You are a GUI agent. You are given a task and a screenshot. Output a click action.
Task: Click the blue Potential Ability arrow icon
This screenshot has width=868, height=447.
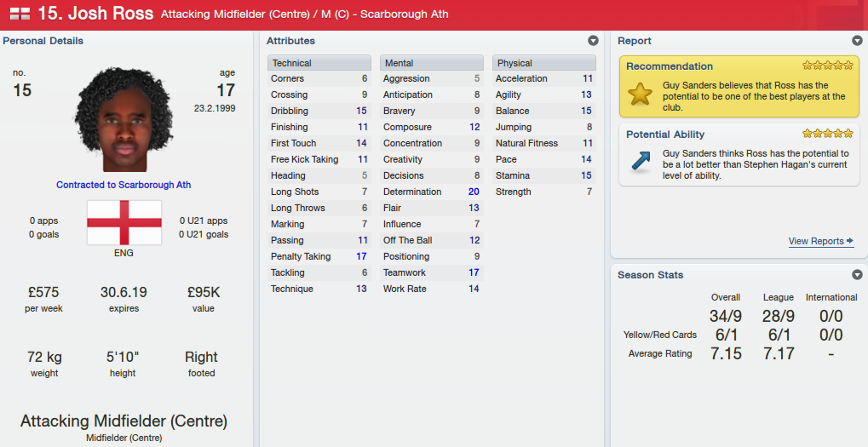click(x=640, y=162)
